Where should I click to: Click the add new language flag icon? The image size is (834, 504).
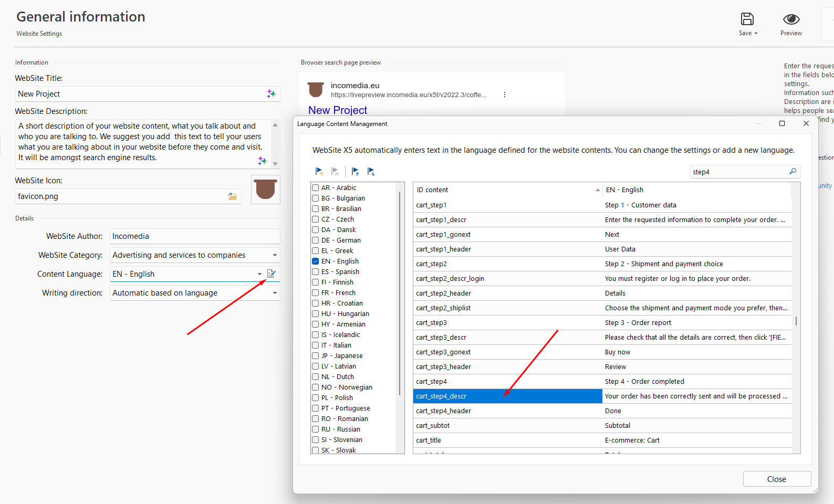pyautogui.click(x=319, y=171)
